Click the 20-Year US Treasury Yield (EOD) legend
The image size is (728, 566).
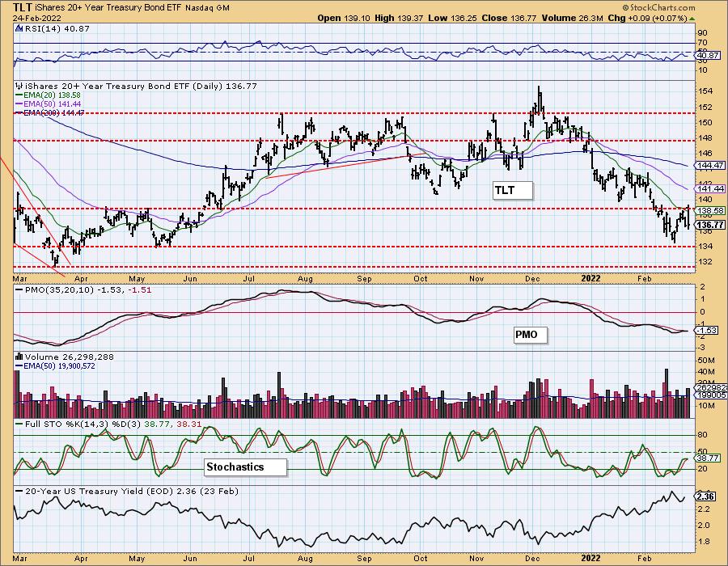click(x=127, y=491)
